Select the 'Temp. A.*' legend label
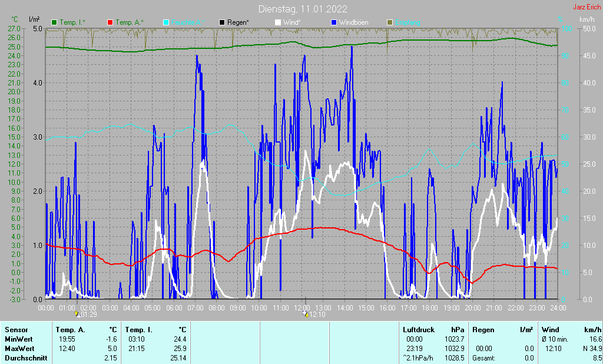Screen dimensions: 603x364 tap(129, 22)
